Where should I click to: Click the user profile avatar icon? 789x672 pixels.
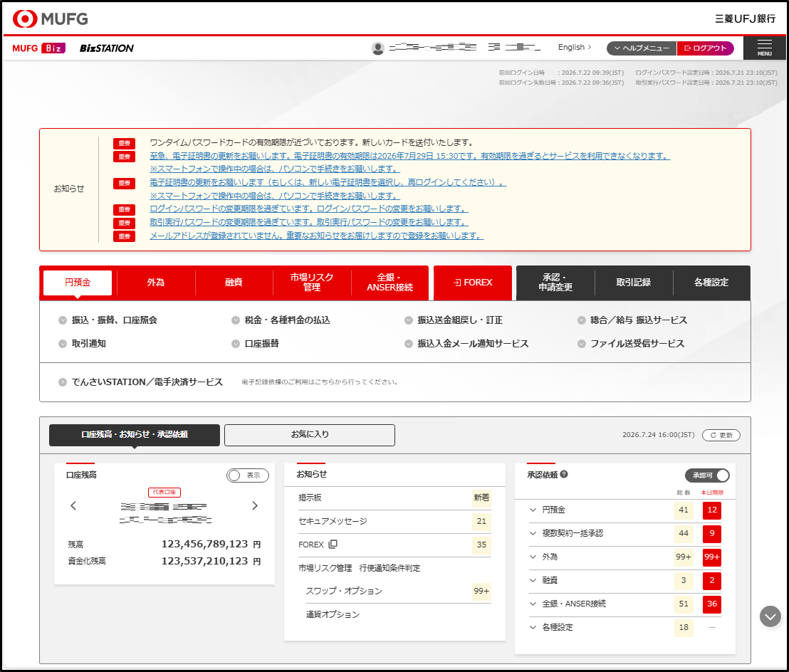pos(378,48)
